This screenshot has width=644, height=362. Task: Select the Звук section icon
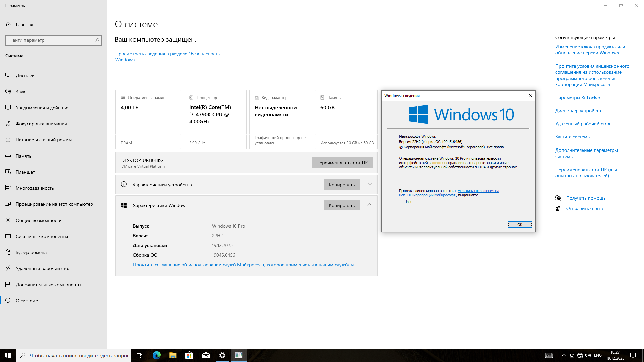click(8, 91)
